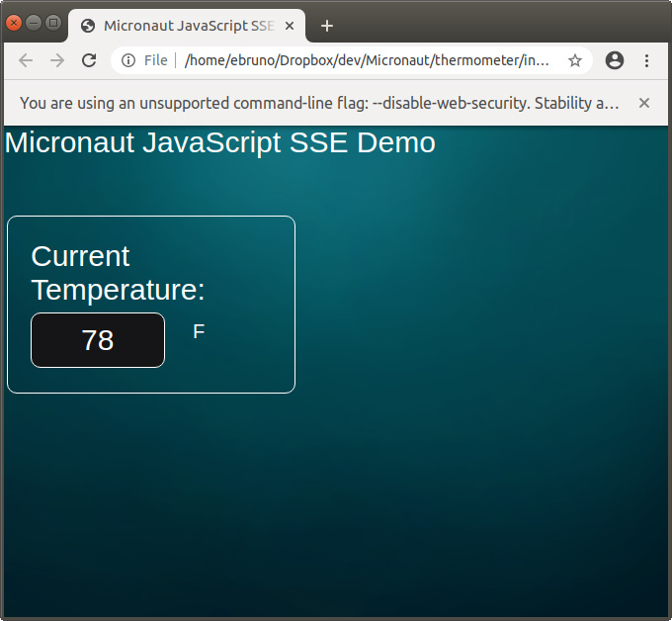
Task: Close the Micronaut JavaScript SSE tab
Action: pos(290,26)
